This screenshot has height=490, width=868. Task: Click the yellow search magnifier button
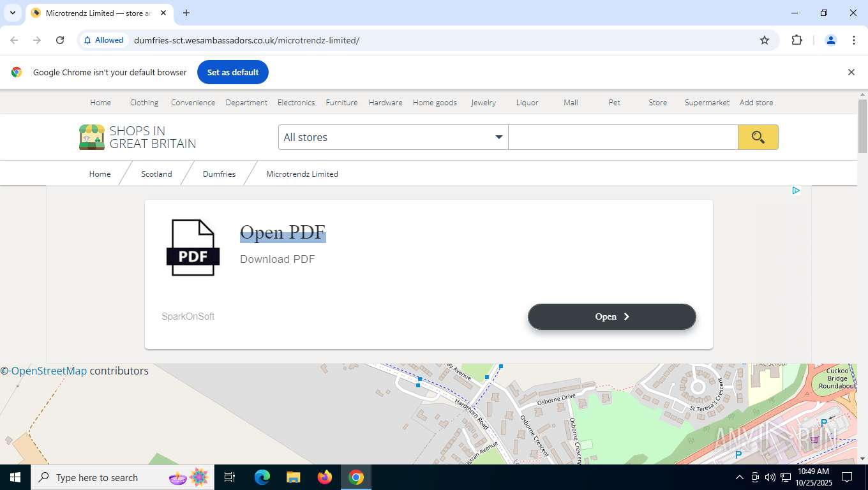[x=758, y=137]
